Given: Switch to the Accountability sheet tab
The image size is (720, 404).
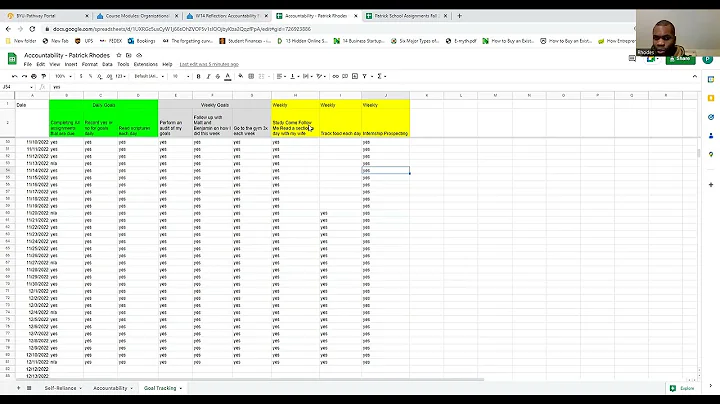Looking at the screenshot, I should pos(112,388).
